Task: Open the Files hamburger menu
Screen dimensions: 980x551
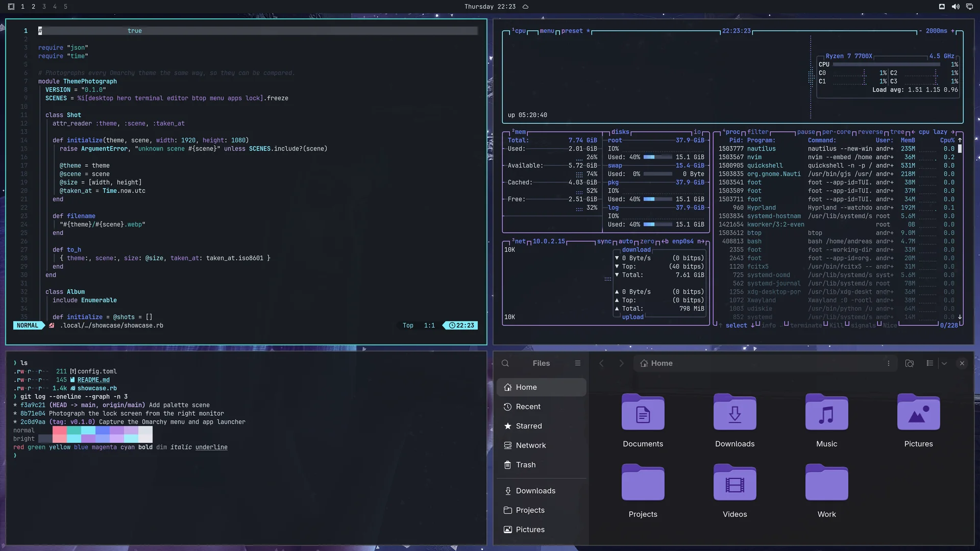Action: point(577,363)
